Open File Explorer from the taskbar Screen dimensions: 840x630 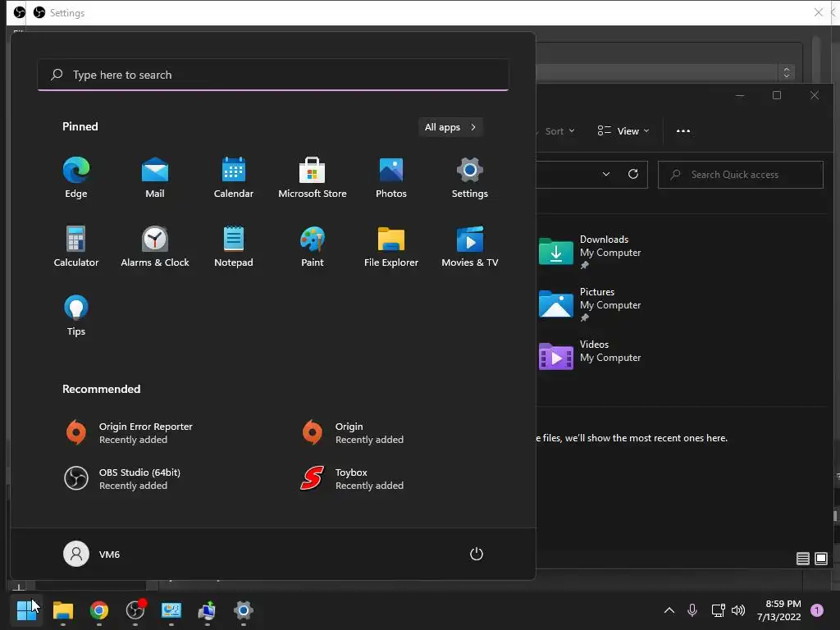click(x=63, y=610)
